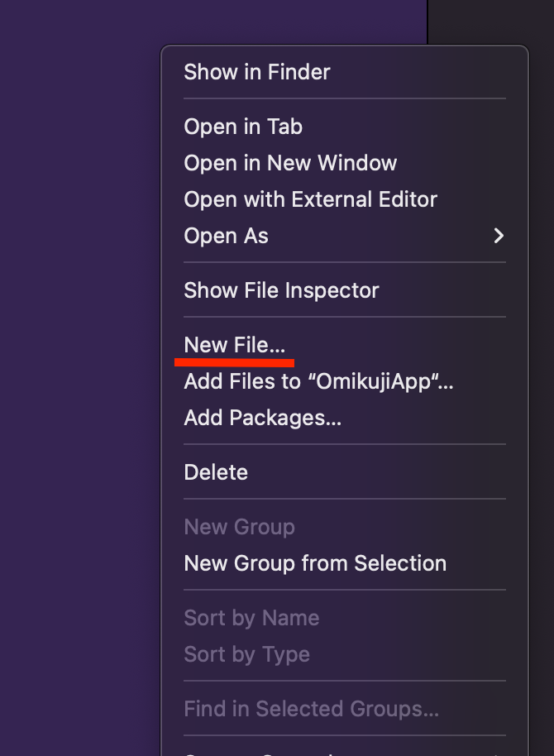Click "Sort by Type"
The image size is (554, 756).
(x=246, y=653)
